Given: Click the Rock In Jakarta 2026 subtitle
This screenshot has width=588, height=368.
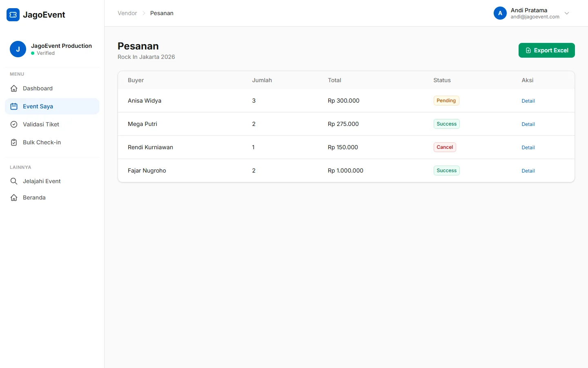Looking at the screenshot, I should point(146,57).
